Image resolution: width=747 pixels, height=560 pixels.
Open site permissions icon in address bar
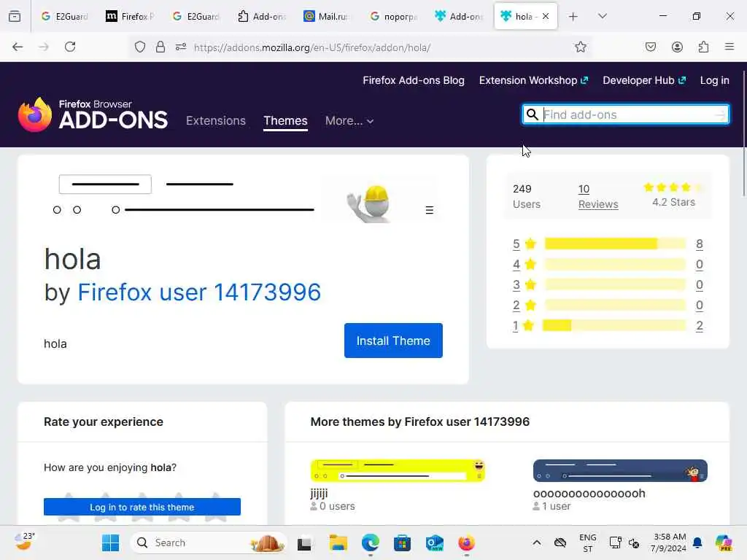point(181,47)
